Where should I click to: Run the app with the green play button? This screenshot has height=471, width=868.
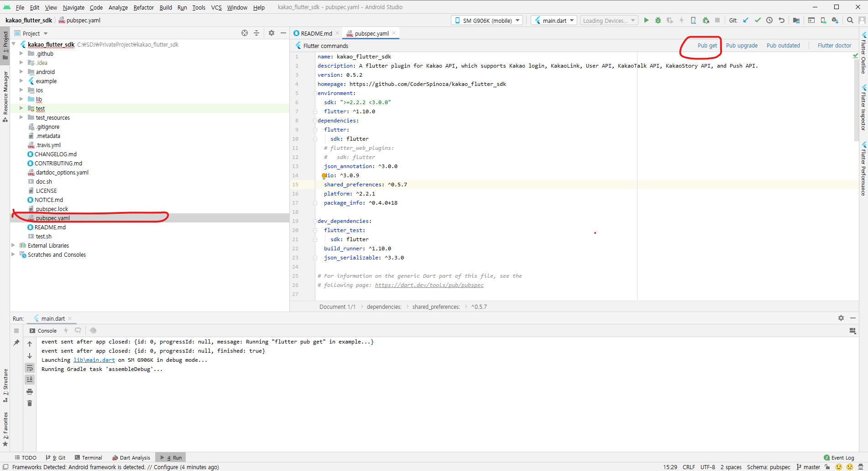click(646, 20)
